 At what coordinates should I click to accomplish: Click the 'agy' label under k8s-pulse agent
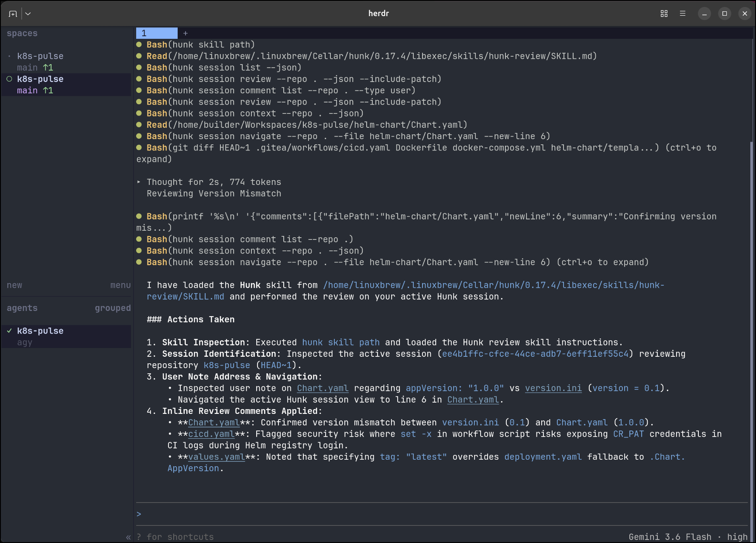(x=24, y=342)
